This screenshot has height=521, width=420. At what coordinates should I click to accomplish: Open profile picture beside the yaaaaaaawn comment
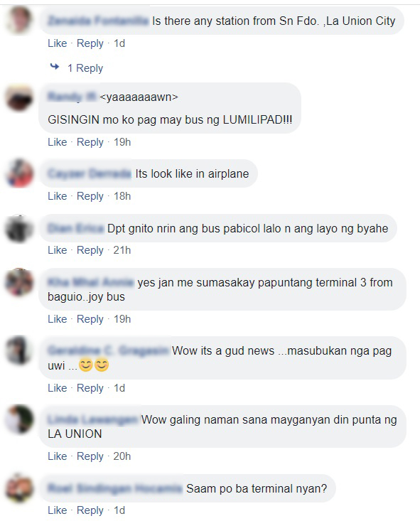point(19,98)
